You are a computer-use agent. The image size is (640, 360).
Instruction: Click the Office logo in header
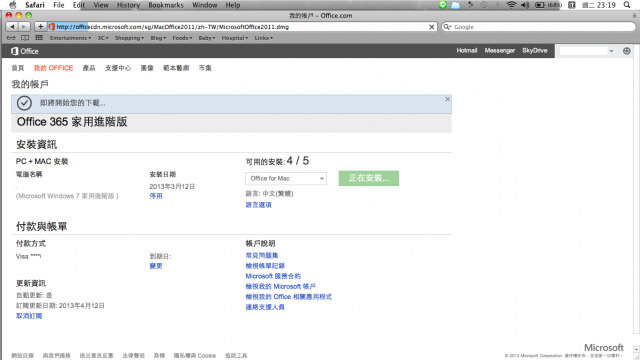(24, 51)
